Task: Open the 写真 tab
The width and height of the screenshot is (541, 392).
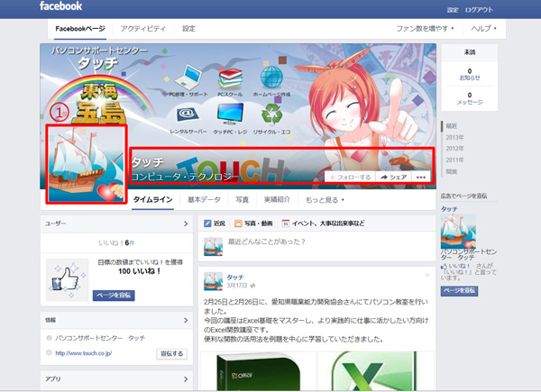Action: coord(242,200)
